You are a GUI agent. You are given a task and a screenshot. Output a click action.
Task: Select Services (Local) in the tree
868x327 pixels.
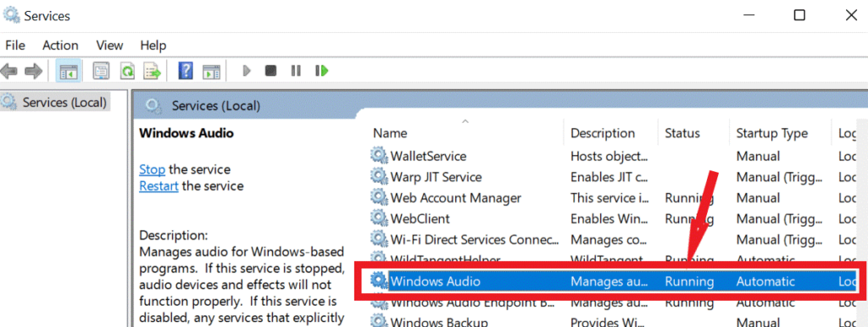click(x=64, y=103)
